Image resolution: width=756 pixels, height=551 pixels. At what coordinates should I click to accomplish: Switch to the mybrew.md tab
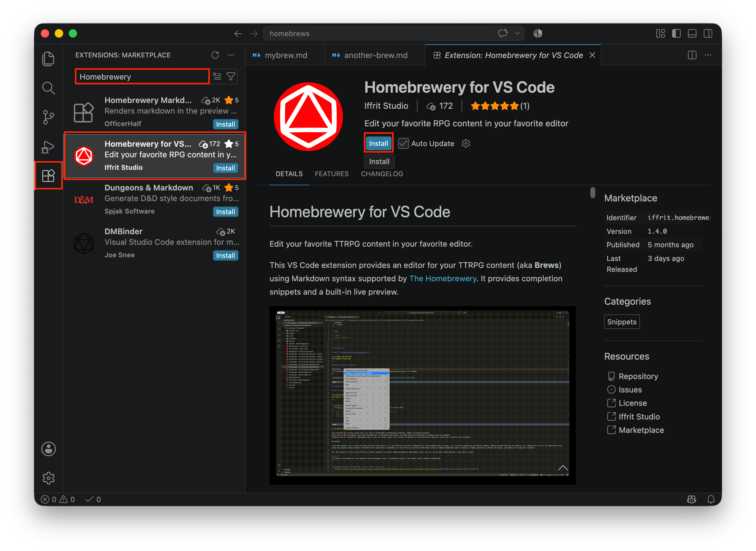pyautogui.click(x=285, y=55)
